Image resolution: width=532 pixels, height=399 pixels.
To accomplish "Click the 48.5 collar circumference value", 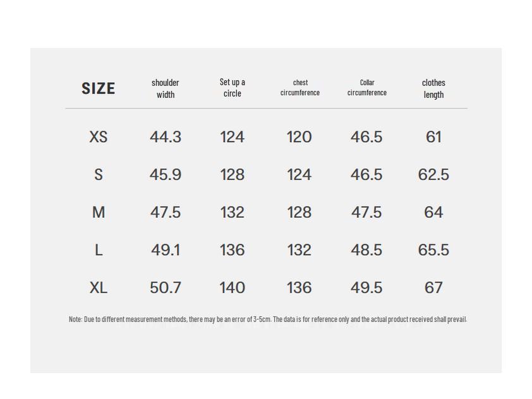I will (x=366, y=251).
